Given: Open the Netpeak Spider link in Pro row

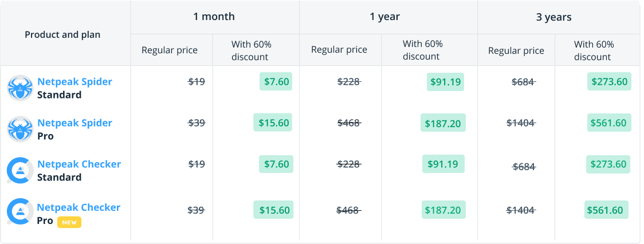Looking at the screenshot, I should coord(74,123).
